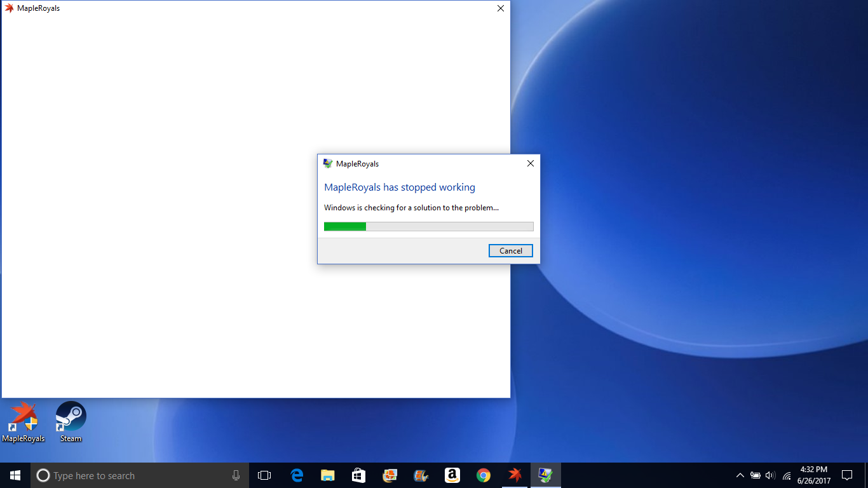Open the MapleRoyals desktop shortcut
Viewport: 868px width, 488px height.
coord(23,421)
